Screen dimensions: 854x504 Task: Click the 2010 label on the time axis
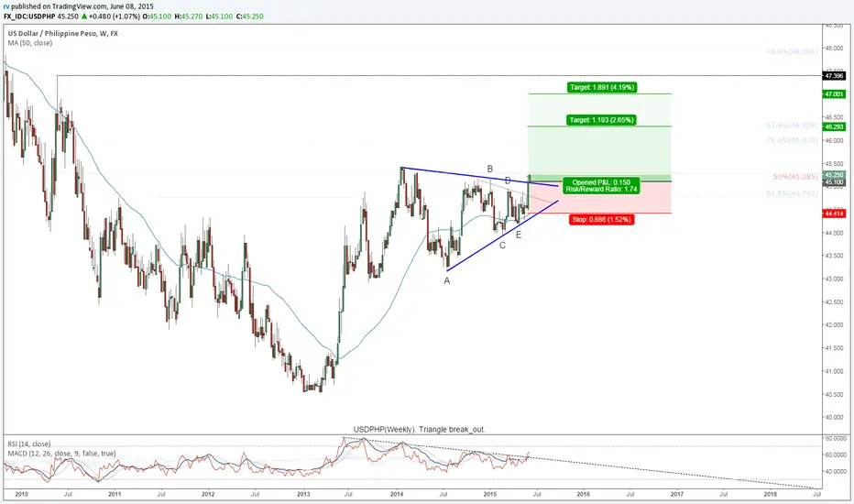click(21, 495)
